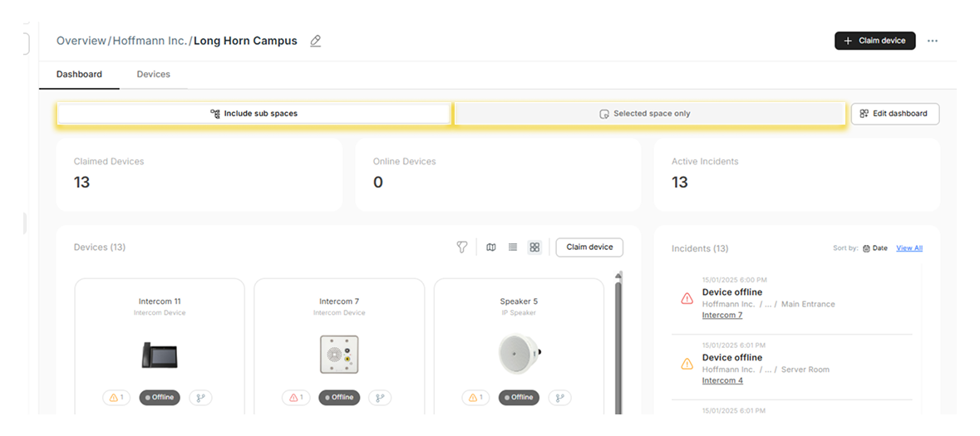
Task: Click the pencil edit icon beside Long Horn Campus
Action: pyautogui.click(x=316, y=42)
